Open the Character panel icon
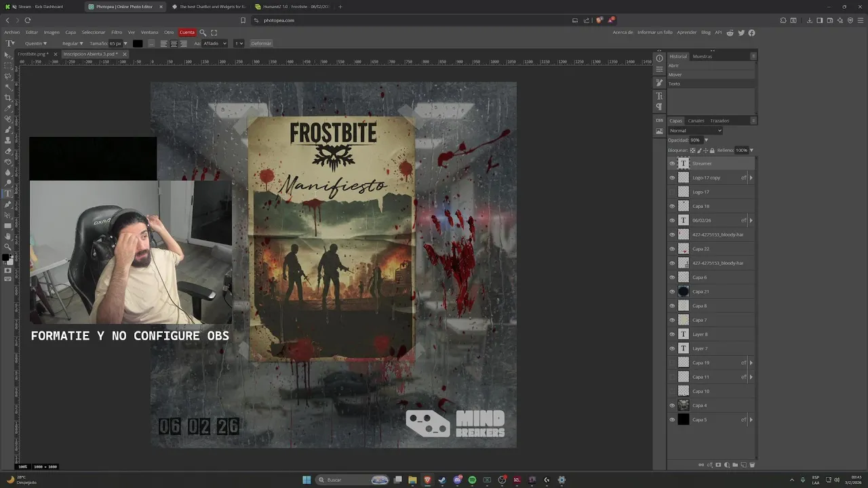Viewport: 868px width, 488px height. [x=659, y=96]
